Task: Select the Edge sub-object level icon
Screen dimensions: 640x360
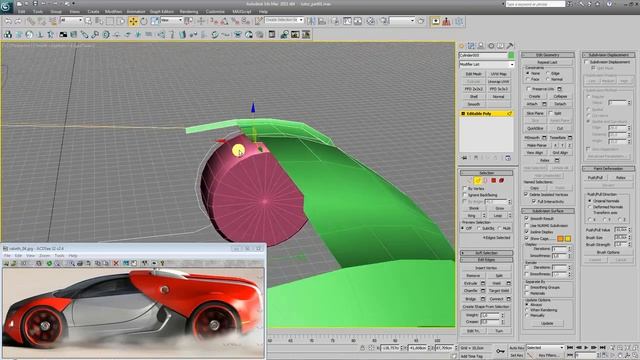Action: (x=477, y=180)
